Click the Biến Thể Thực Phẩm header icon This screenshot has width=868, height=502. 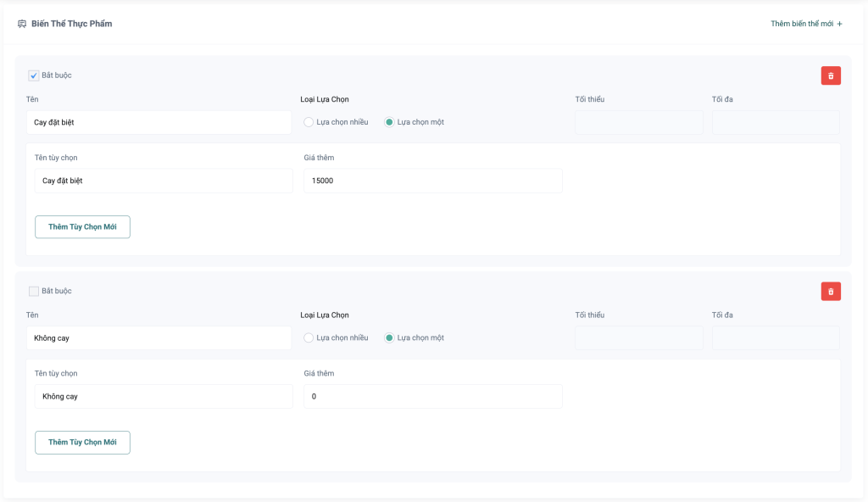(22, 24)
